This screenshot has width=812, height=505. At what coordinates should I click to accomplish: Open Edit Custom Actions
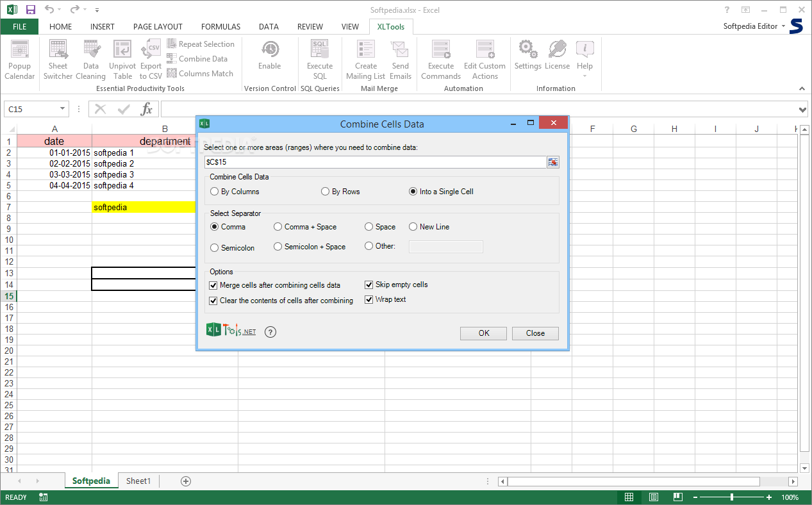(x=485, y=60)
